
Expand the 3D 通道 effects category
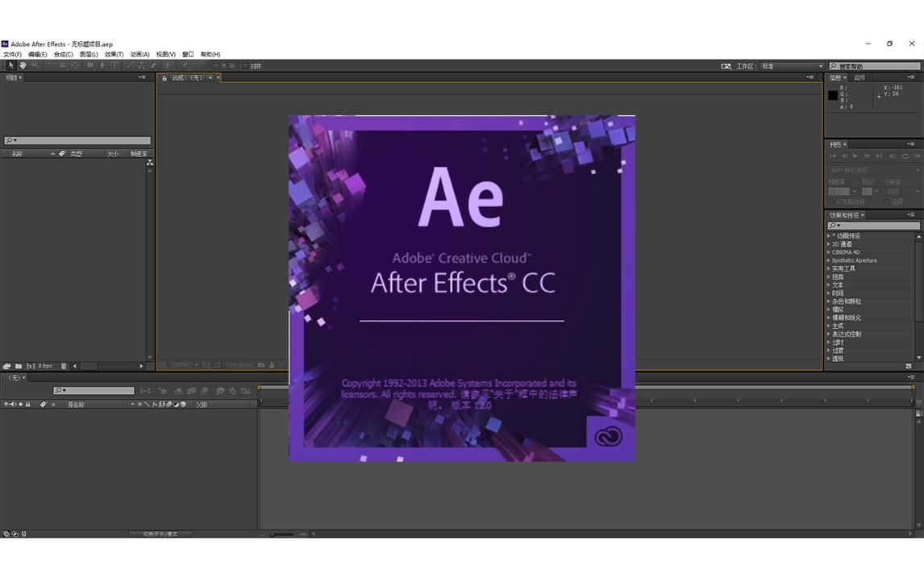coord(829,243)
